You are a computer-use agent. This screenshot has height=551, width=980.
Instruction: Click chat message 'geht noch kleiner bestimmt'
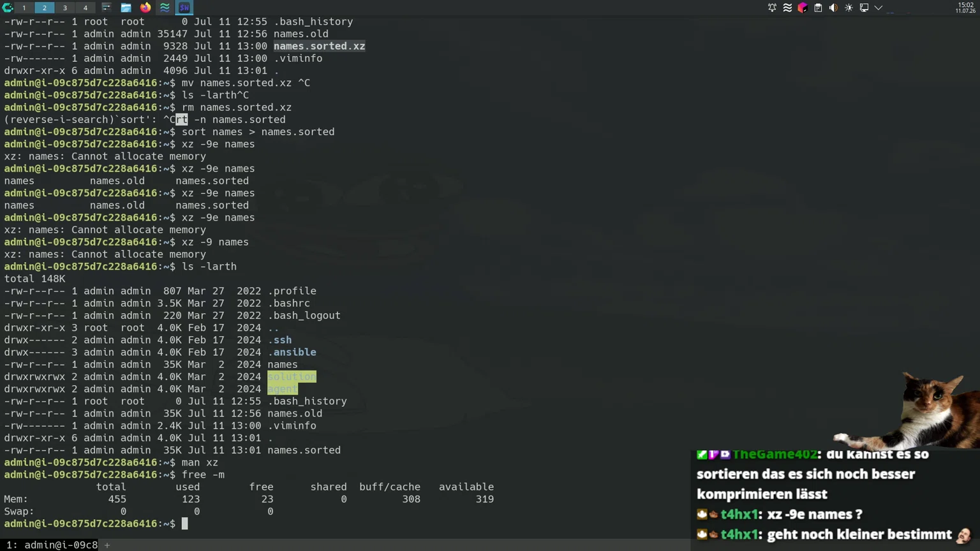859,534
